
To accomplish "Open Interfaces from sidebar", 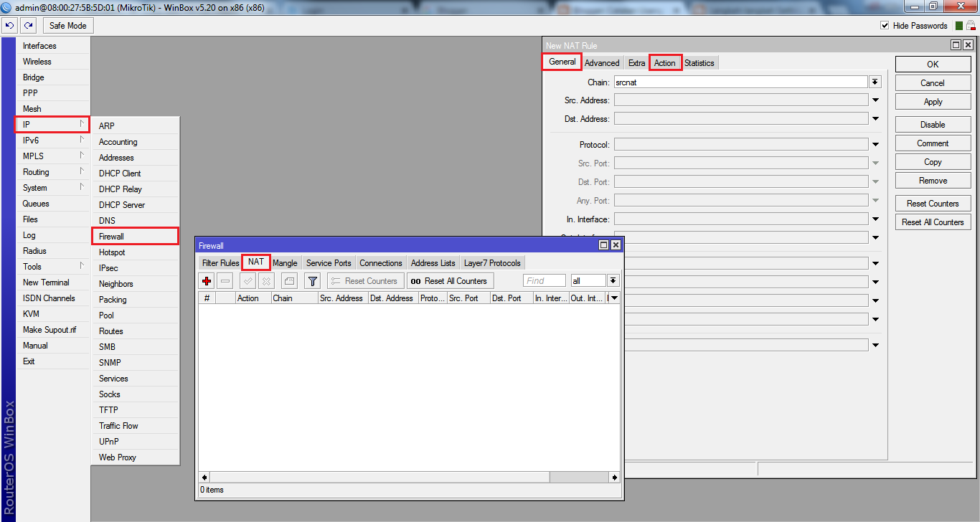I will coord(53,45).
